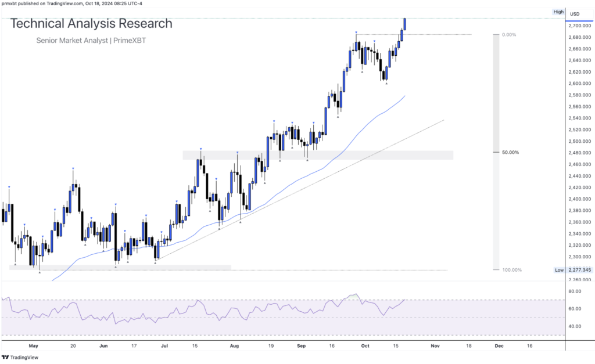Select the Senior Market Analyst PrimeXBT subtitle
The width and height of the screenshot is (595, 364).
click(x=91, y=40)
